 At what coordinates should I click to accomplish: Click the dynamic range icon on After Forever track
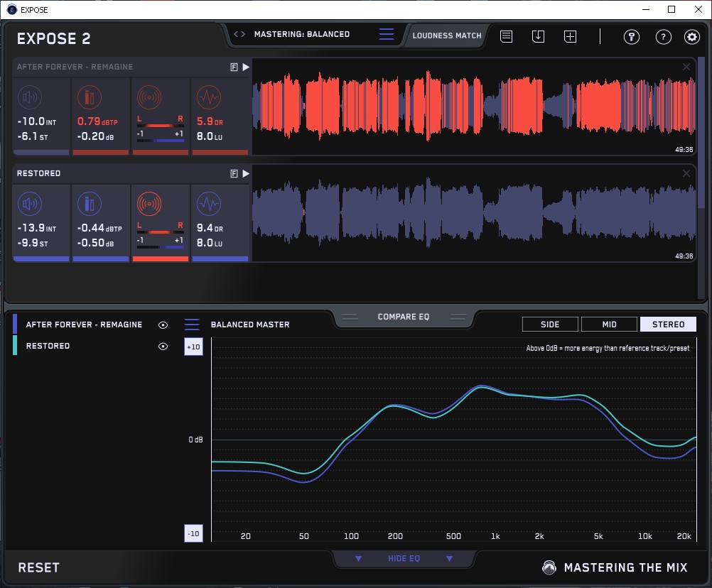pos(208,97)
